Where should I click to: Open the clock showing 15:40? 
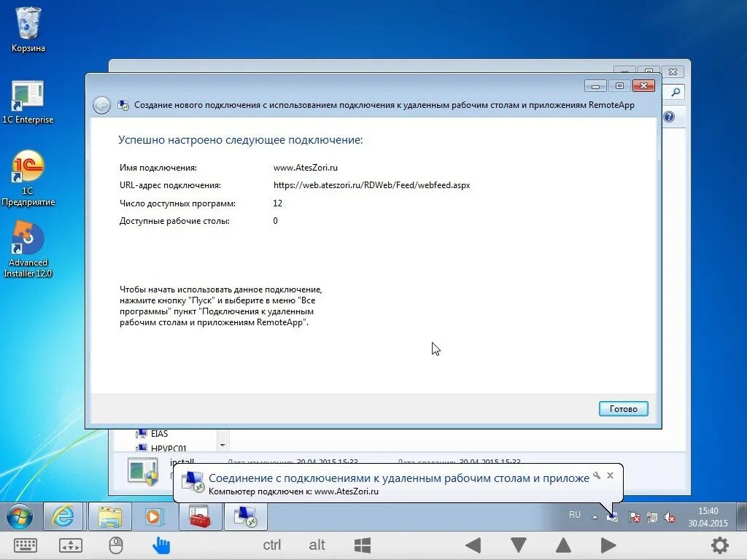(x=708, y=517)
